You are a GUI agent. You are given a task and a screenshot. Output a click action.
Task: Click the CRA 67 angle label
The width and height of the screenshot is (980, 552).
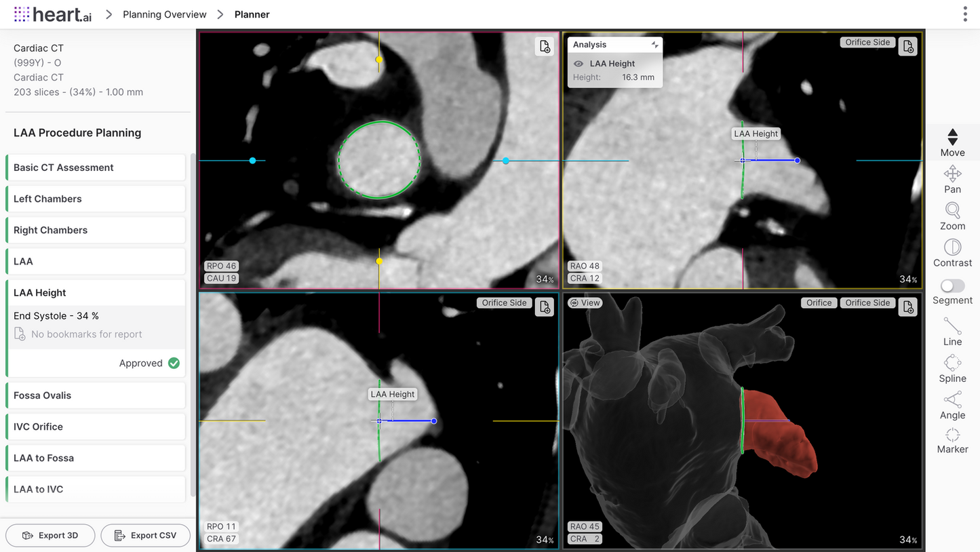click(222, 539)
